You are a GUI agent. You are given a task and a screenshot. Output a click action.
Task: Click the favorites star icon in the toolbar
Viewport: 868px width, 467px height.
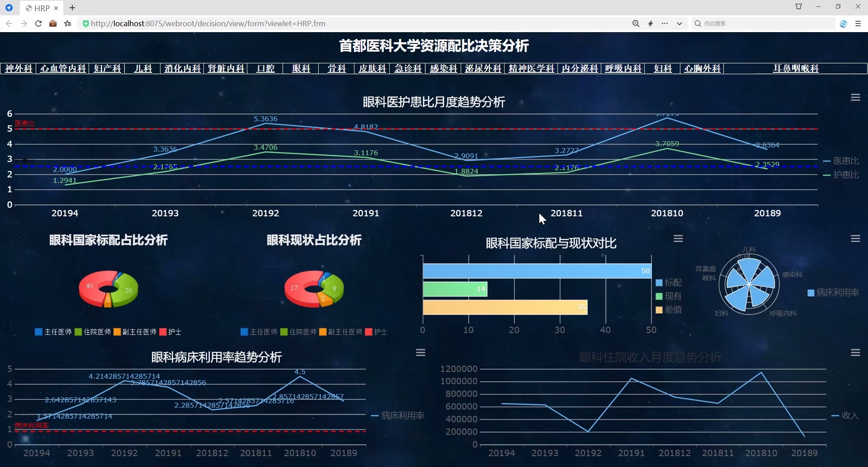coord(67,24)
